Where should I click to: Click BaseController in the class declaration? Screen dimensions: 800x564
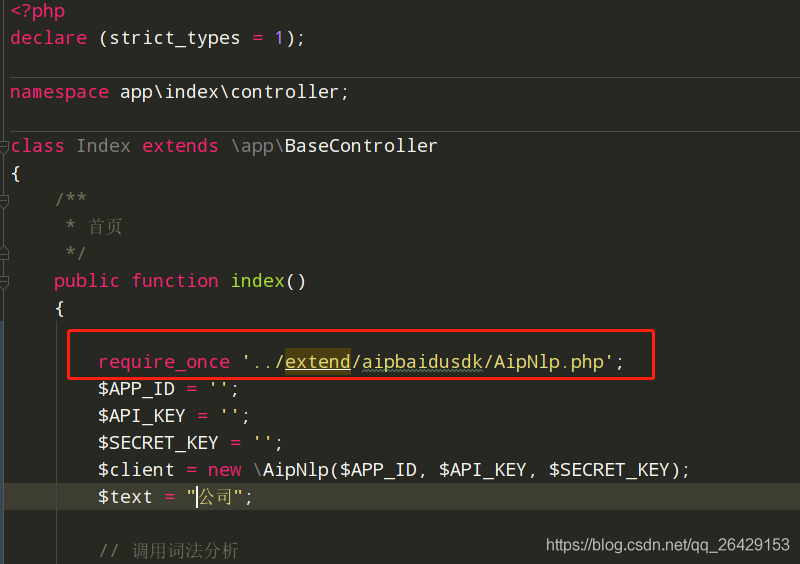pyautogui.click(x=361, y=146)
